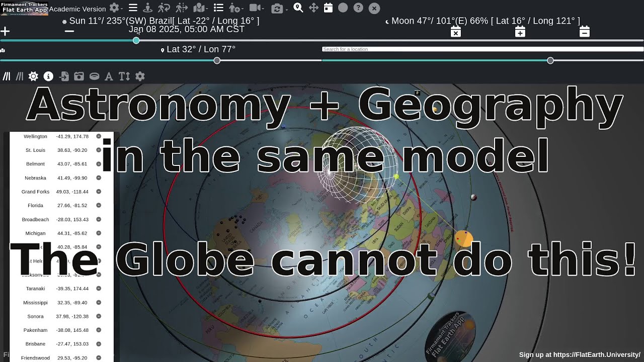Click the walking person with arrow icon
644x362 pixels.
pos(181,8)
